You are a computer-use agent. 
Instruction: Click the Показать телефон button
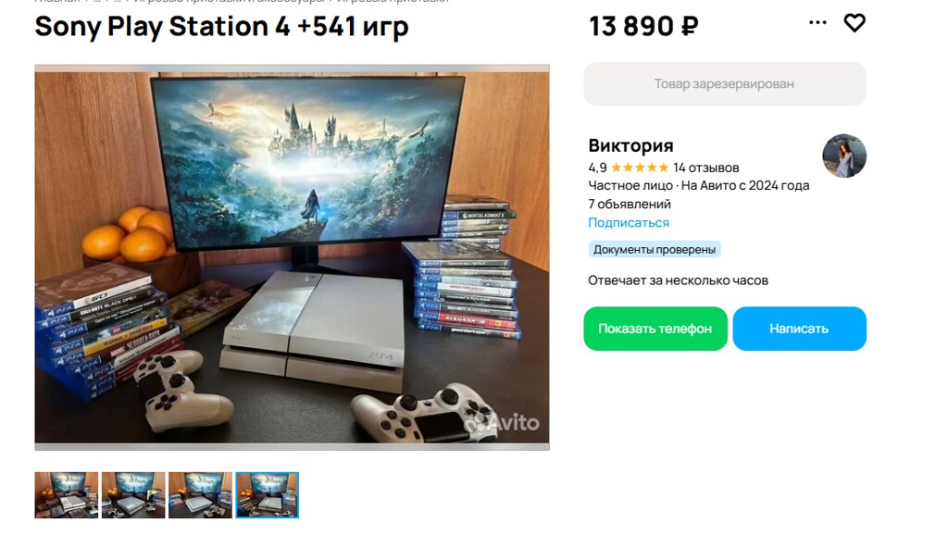point(655,329)
